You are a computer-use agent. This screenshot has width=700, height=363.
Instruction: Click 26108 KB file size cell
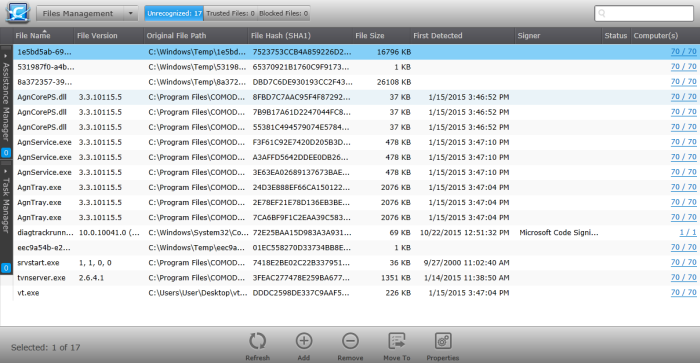tap(394, 82)
